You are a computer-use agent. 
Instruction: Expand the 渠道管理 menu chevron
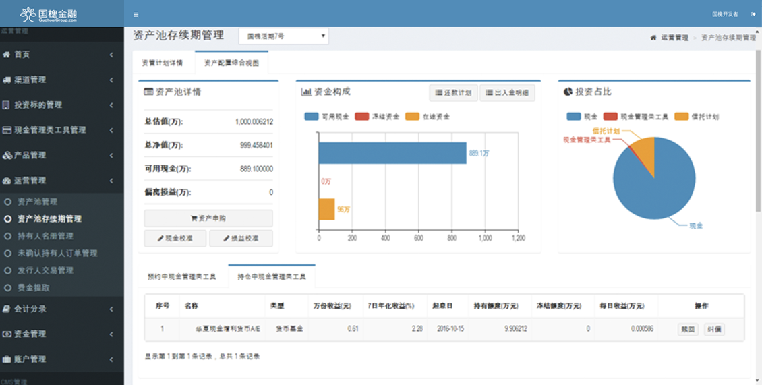tap(111, 80)
